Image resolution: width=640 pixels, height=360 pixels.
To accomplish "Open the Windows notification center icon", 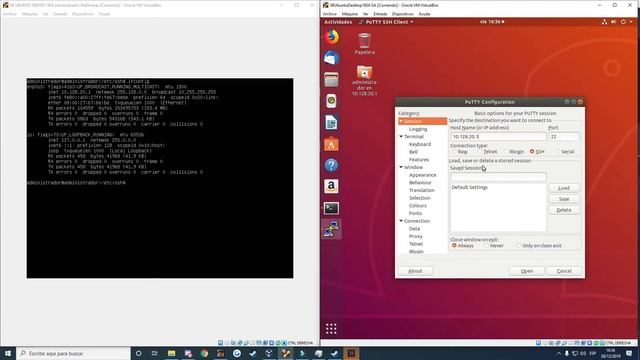I will click(x=629, y=353).
